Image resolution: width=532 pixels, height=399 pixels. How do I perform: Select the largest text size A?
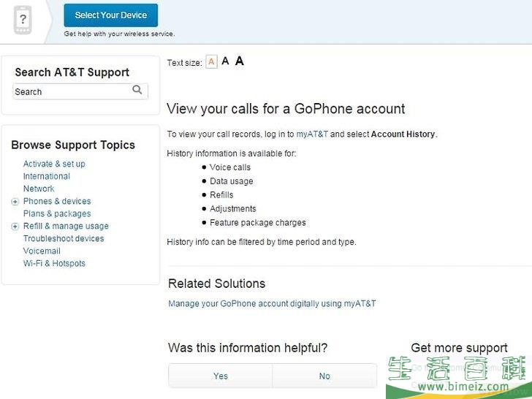coord(240,61)
